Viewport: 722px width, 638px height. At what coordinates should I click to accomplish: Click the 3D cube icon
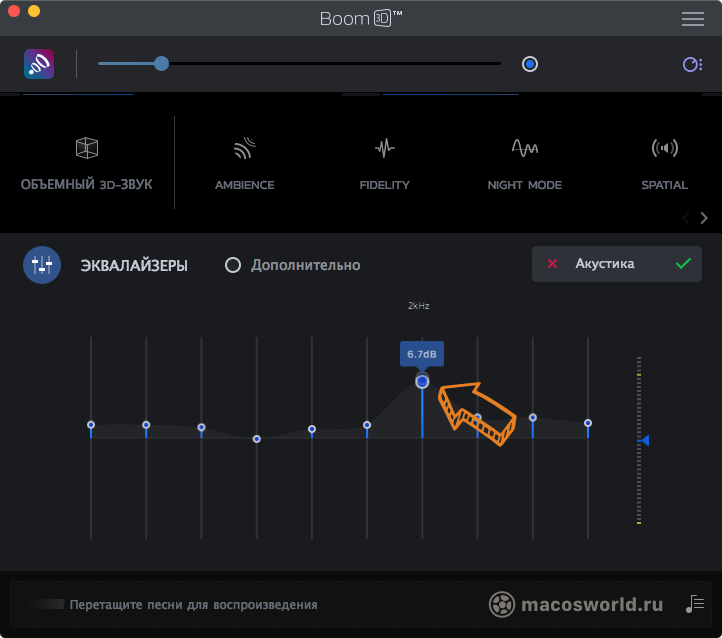(87, 148)
